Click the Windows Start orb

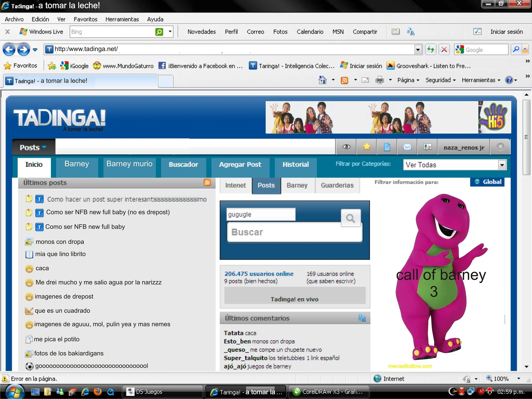(x=15, y=392)
